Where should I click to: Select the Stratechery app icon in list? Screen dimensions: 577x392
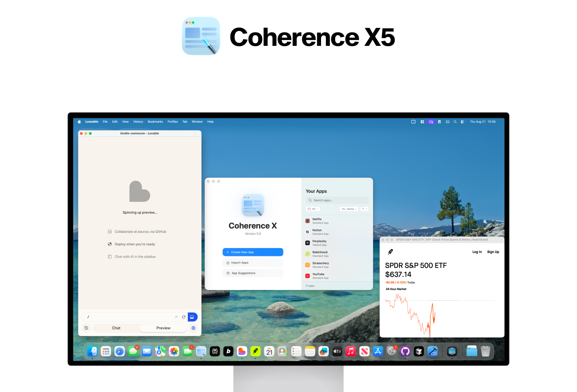click(308, 265)
